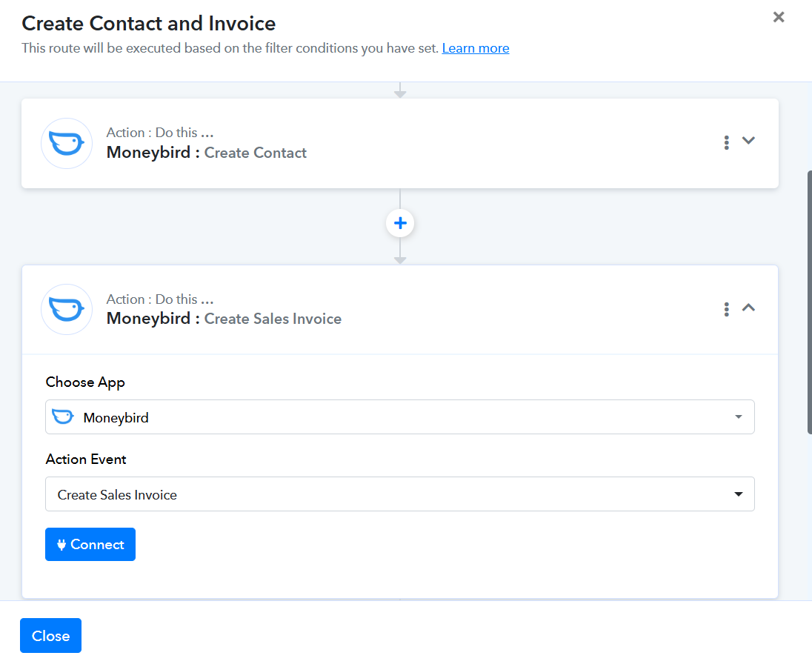Image resolution: width=812 pixels, height=667 pixels.
Task: Click the caret arrow in Action Event field
Action: click(x=738, y=494)
